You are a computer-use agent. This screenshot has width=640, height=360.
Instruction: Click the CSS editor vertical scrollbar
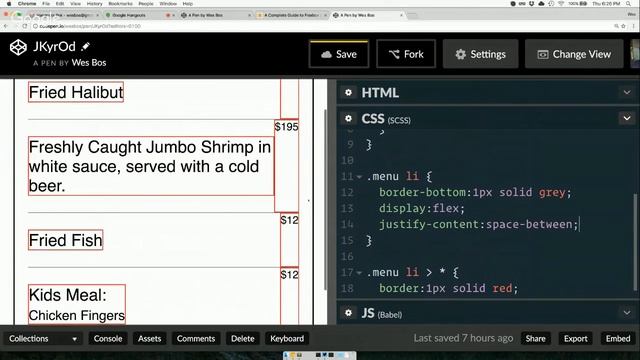[636, 241]
